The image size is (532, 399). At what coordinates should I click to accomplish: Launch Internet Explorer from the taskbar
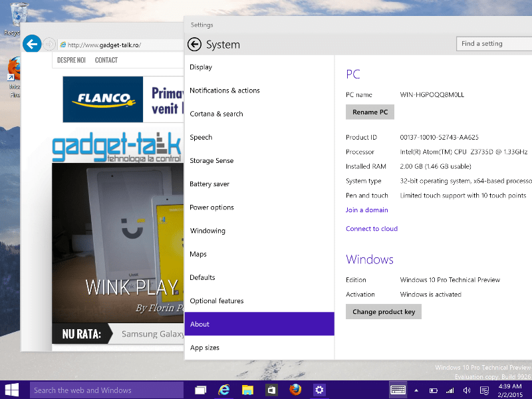pos(223,390)
